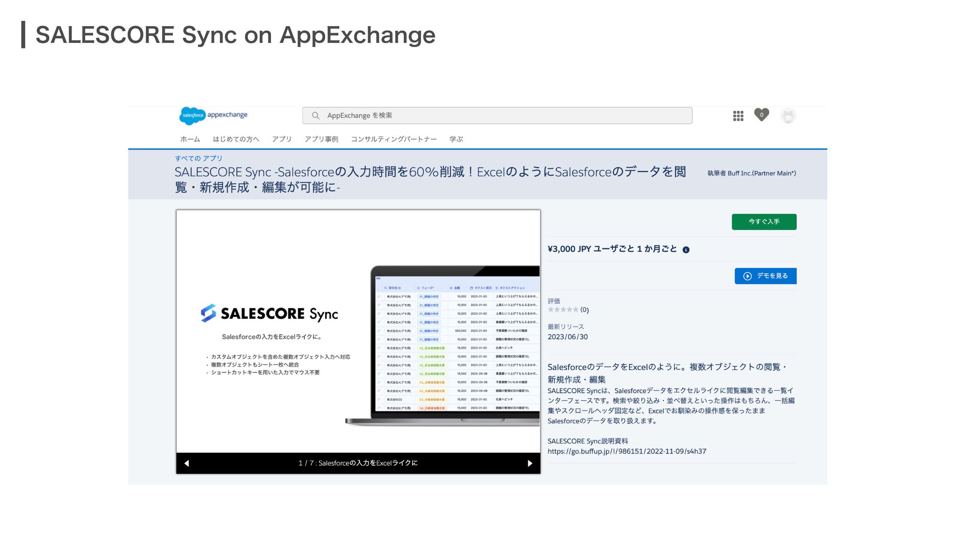Viewport: 980px width, 551px height.
Task: Open the アプリ事例 menu item
Action: click(x=322, y=139)
